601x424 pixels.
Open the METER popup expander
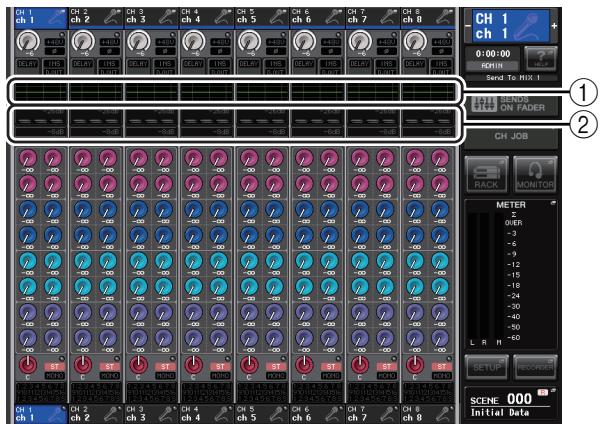(x=553, y=203)
